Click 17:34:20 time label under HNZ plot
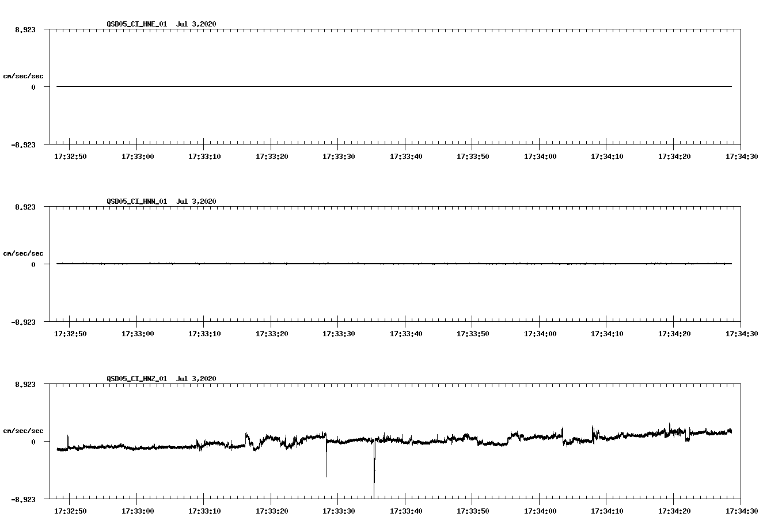The image size is (782, 532). [x=674, y=511]
